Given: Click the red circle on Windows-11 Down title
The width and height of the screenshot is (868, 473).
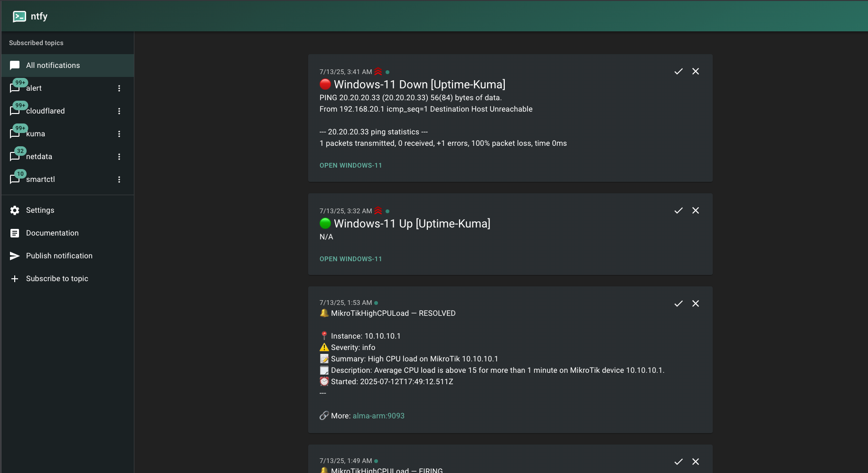Looking at the screenshot, I should [325, 85].
